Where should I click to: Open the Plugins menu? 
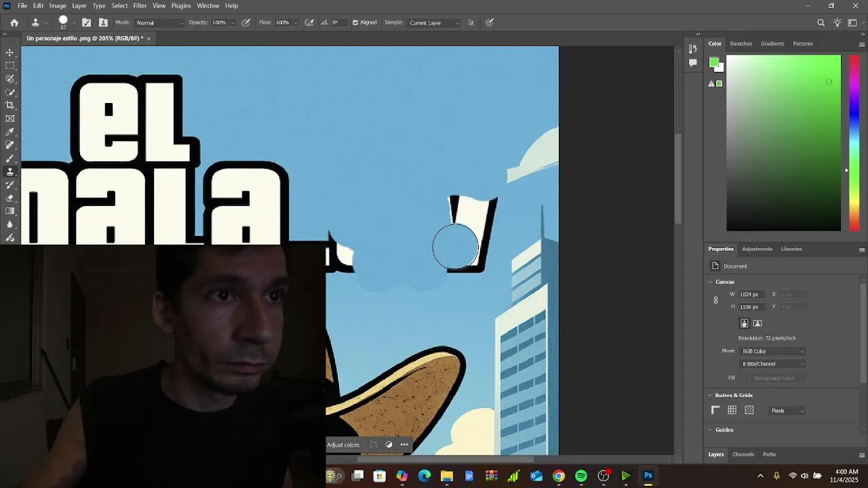181,5
